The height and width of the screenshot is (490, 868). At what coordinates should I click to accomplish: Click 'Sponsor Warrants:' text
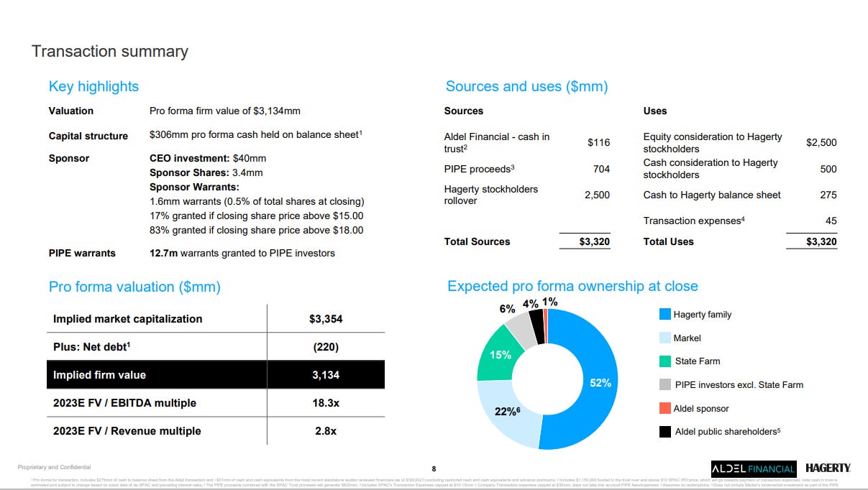click(193, 187)
